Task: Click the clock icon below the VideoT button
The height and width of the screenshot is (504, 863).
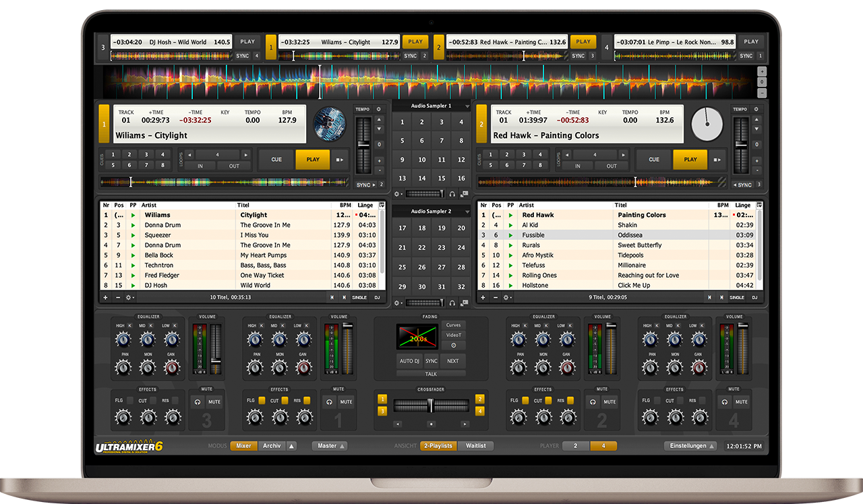Action: [453, 345]
